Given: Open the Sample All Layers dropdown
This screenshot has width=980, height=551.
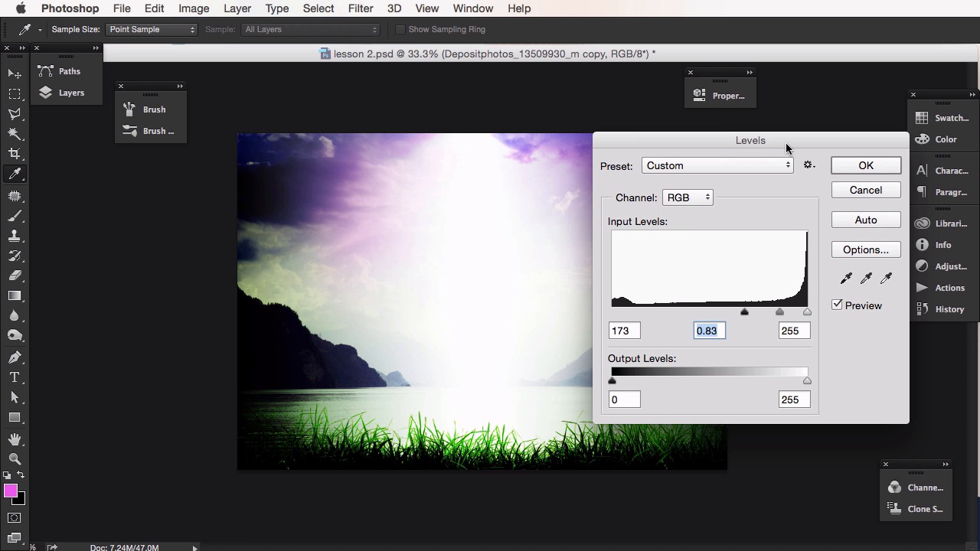Looking at the screenshot, I should coord(310,29).
